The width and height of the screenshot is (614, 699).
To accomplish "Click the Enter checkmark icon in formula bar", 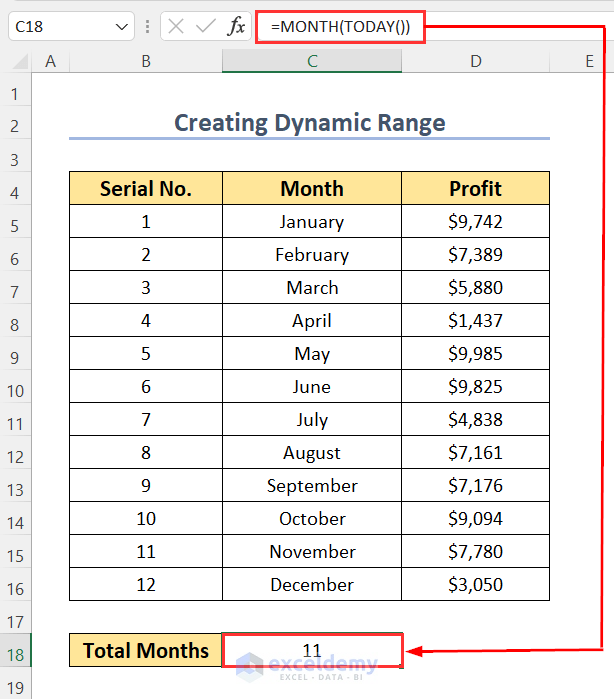I will (206, 27).
